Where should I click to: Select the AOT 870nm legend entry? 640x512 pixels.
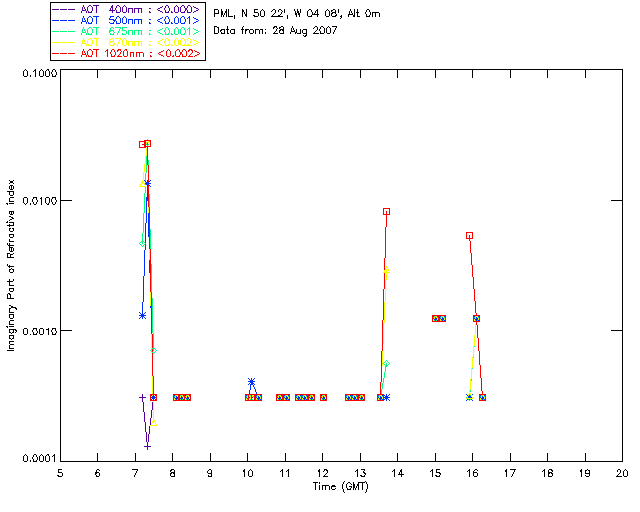click(127, 42)
